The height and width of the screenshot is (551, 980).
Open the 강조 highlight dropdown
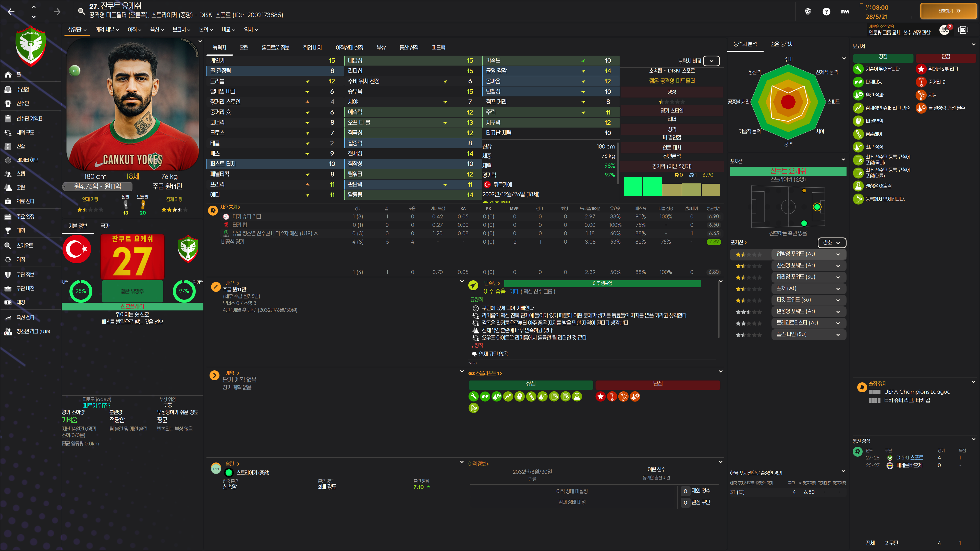(831, 242)
